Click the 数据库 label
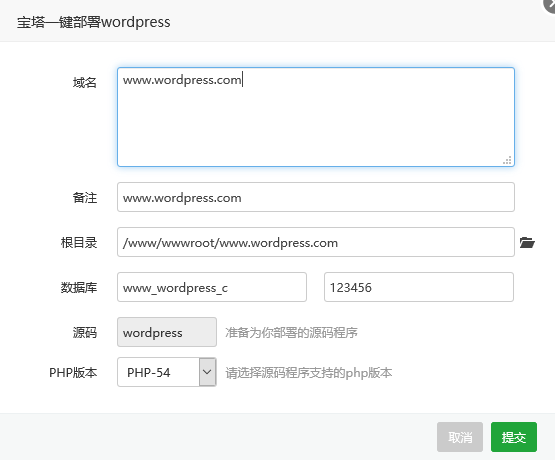555x460 pixels. point(79,288)
